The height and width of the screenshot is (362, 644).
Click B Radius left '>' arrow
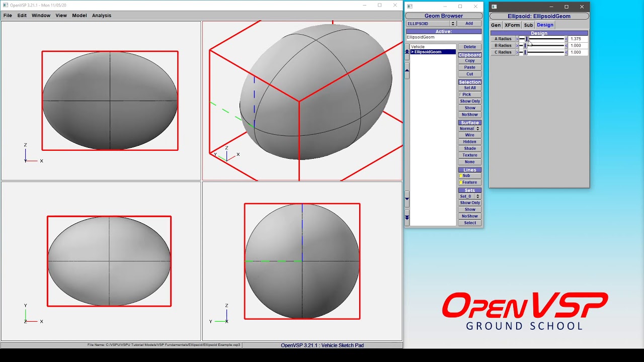pyautogui.click(x=517, y=46)
